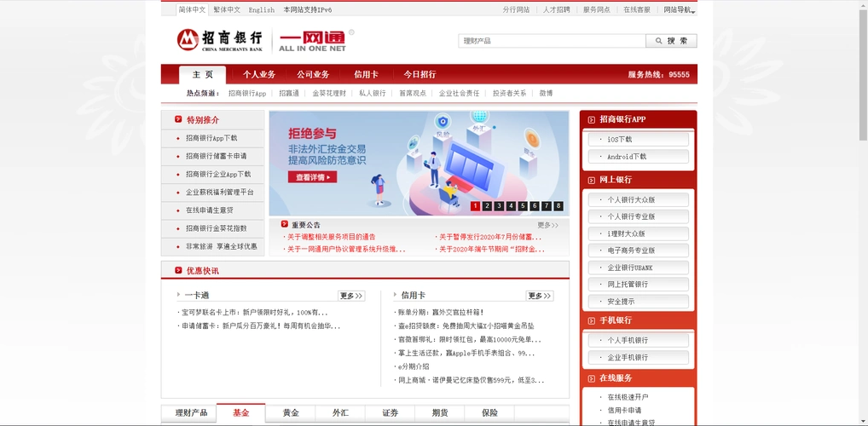
Task: Click the red icon beside 优惠快讯
Action: (x=178, y=270)
